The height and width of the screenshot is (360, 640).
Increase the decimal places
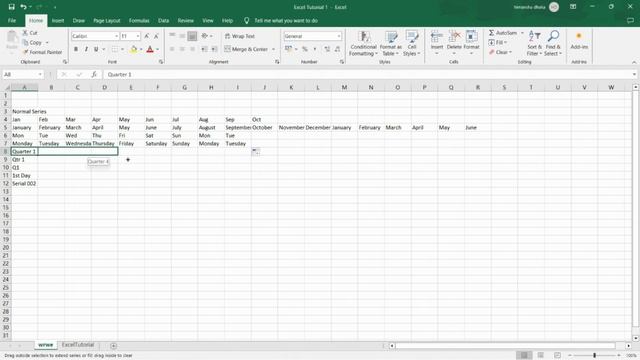[327, 49]
